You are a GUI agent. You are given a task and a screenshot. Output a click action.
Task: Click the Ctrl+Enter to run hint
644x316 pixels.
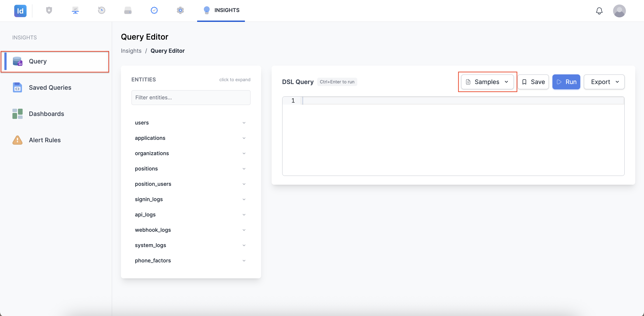337,82
